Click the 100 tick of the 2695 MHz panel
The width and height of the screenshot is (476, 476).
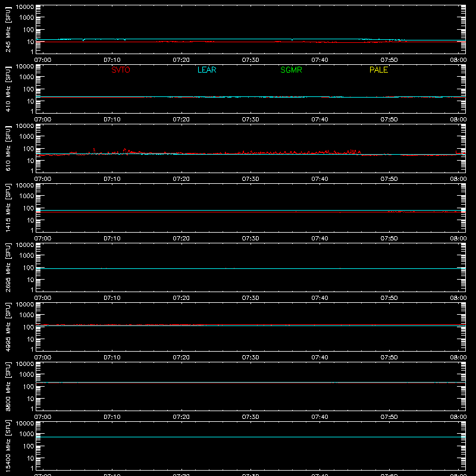tap(29, 268)
